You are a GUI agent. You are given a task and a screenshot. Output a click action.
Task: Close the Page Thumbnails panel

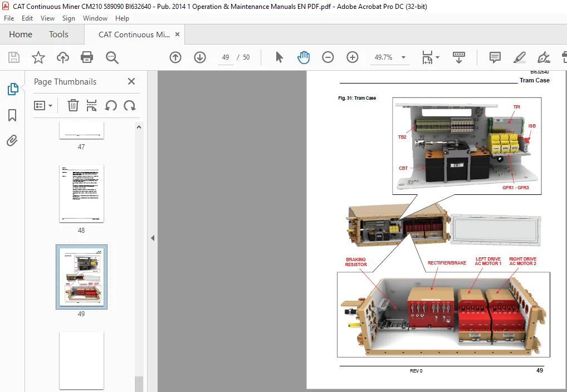click(x=131, y=81)
